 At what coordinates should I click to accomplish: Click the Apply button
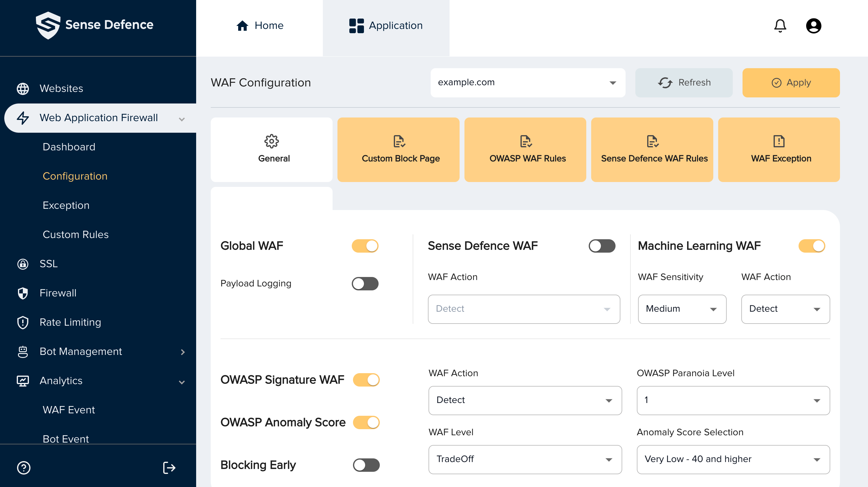click(791, 83)
